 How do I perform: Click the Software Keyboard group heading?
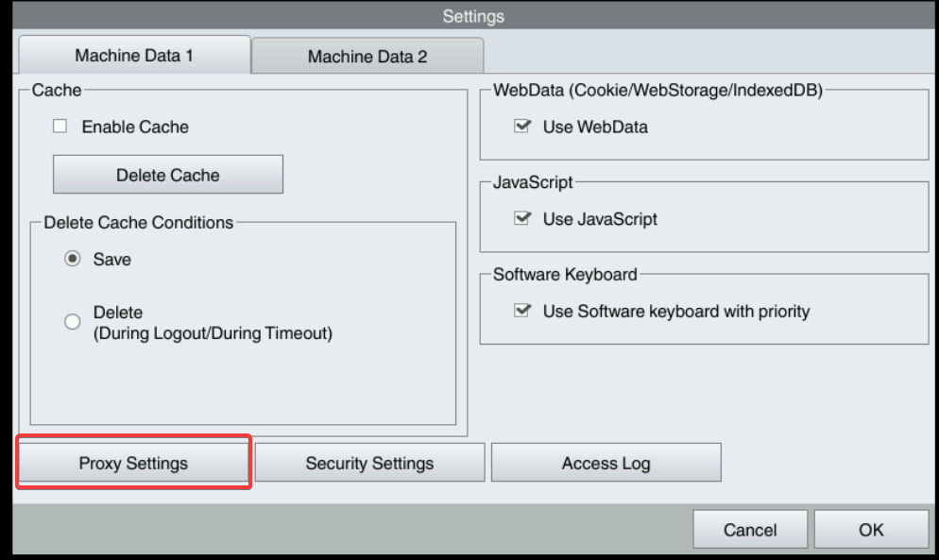pyautogui.click(x=565, y=275)
